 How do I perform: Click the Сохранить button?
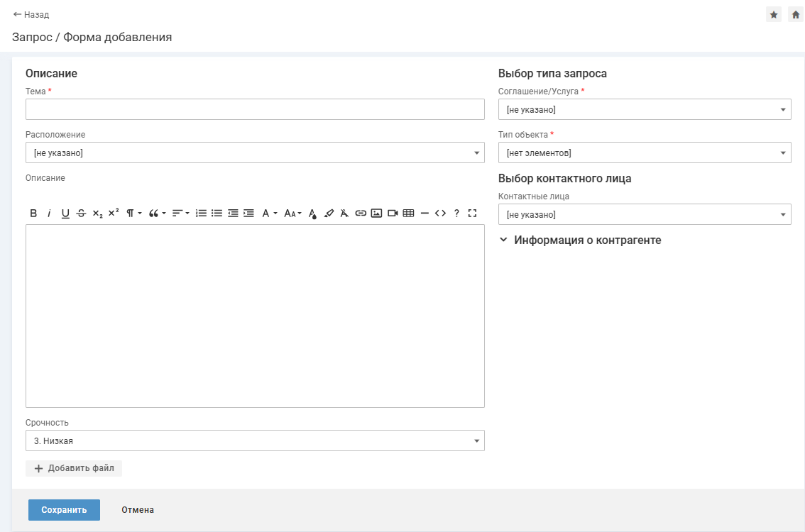point(64,510)
